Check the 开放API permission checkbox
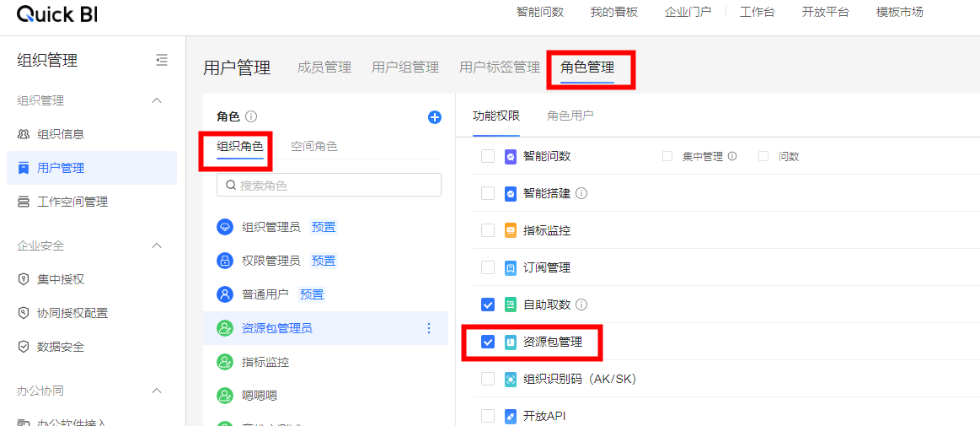 tap(488, 416)
